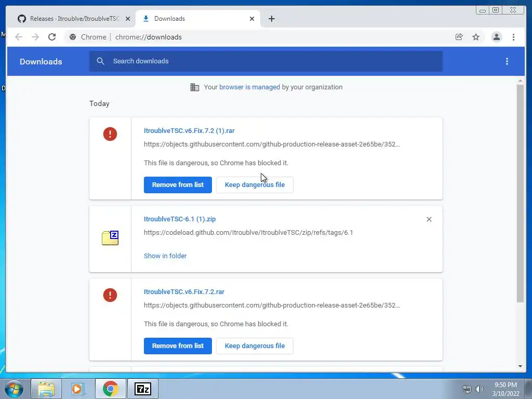Reload the downloads page
Viewport: 532px width, 399px height.
[x=52, y=37]
